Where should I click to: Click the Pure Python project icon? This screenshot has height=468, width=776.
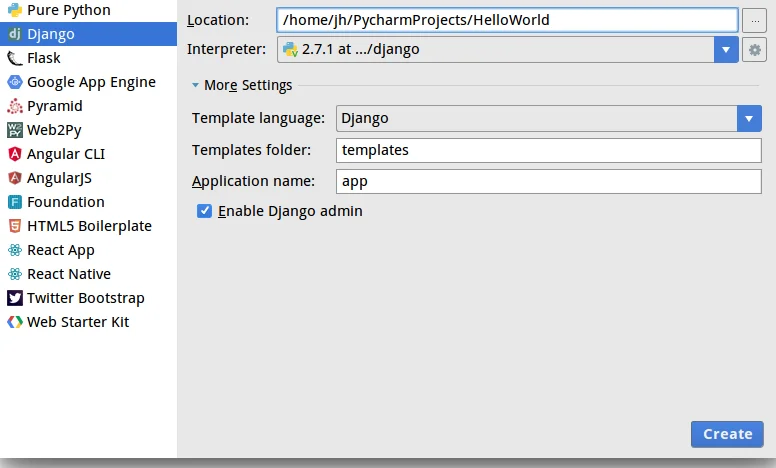point(15,10)
